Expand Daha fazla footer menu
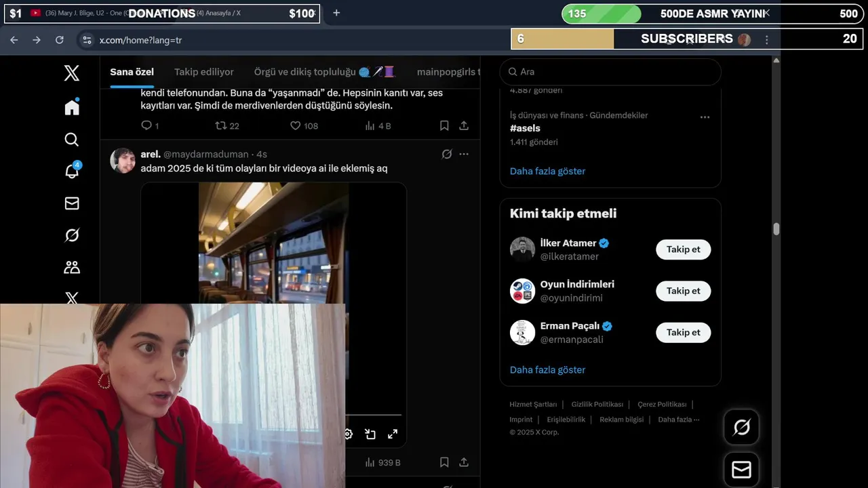 679,420
